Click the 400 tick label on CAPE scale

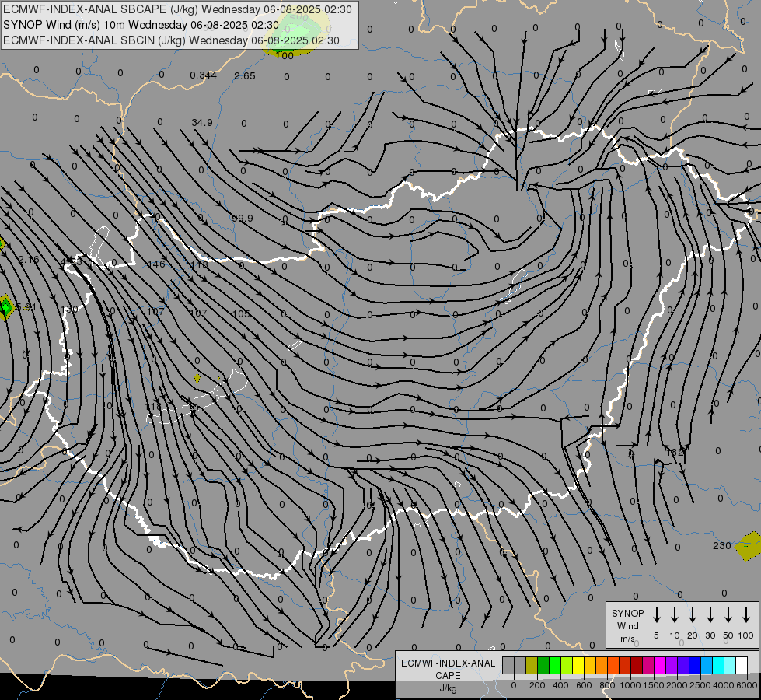560,685
